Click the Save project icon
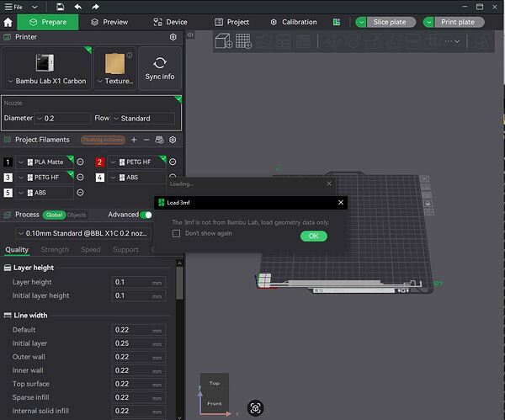Image resolution: width=505 pixels, height=420 pixels. (x=60, y=7)
